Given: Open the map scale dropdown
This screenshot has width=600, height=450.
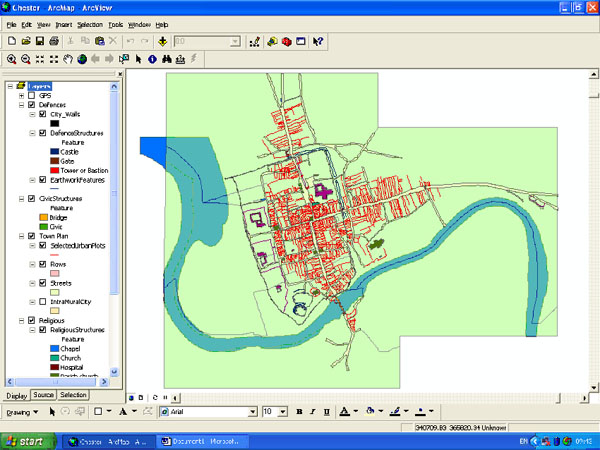Looking at the screenshot, I should click(236, 42).
